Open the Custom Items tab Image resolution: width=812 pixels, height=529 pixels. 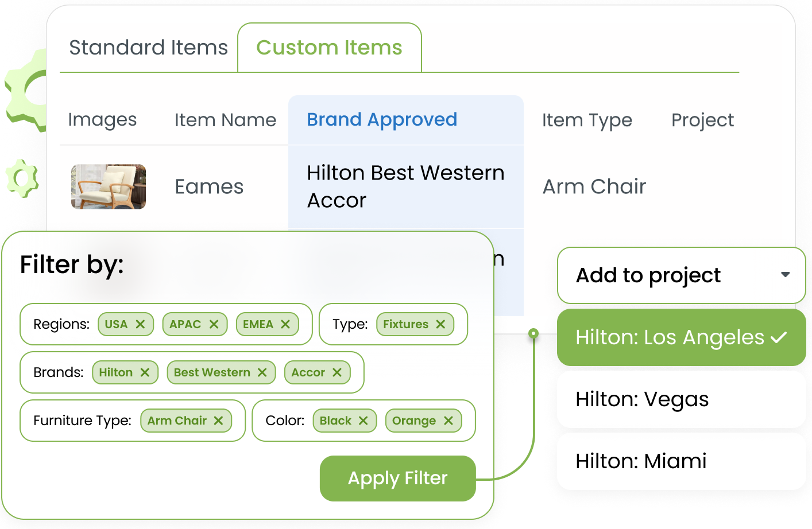(329, 48)
